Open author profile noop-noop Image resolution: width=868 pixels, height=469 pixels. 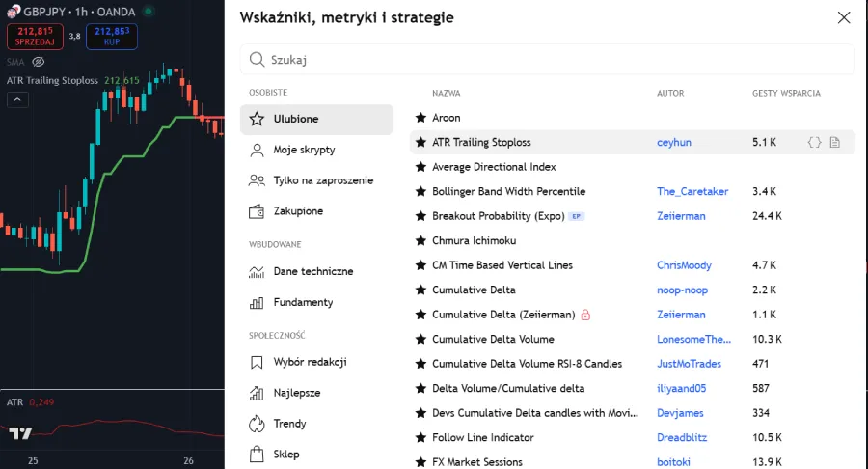[x=682, y=290]
